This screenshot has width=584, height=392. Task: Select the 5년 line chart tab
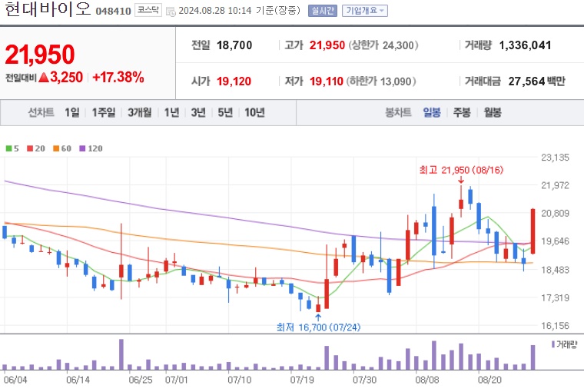pos(225,112)
